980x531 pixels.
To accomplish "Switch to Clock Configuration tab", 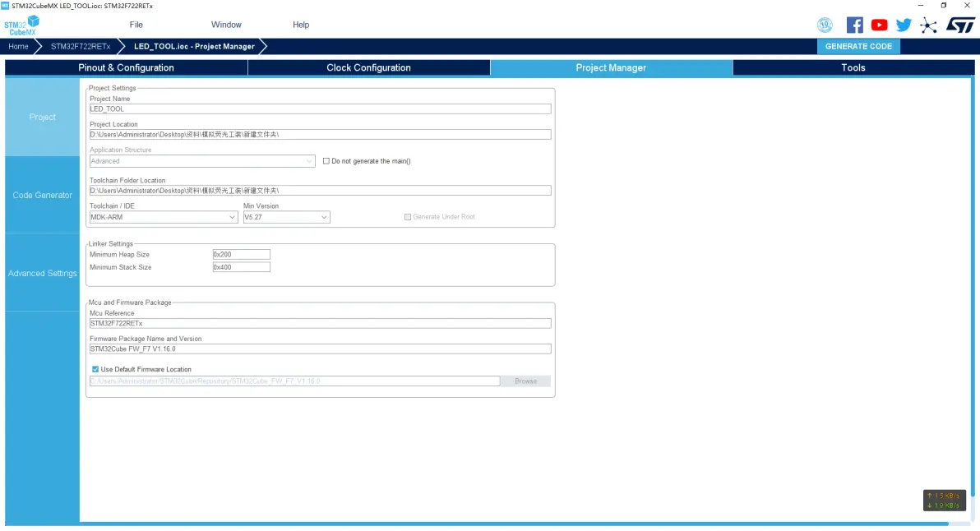I will (x=369, y=67).
